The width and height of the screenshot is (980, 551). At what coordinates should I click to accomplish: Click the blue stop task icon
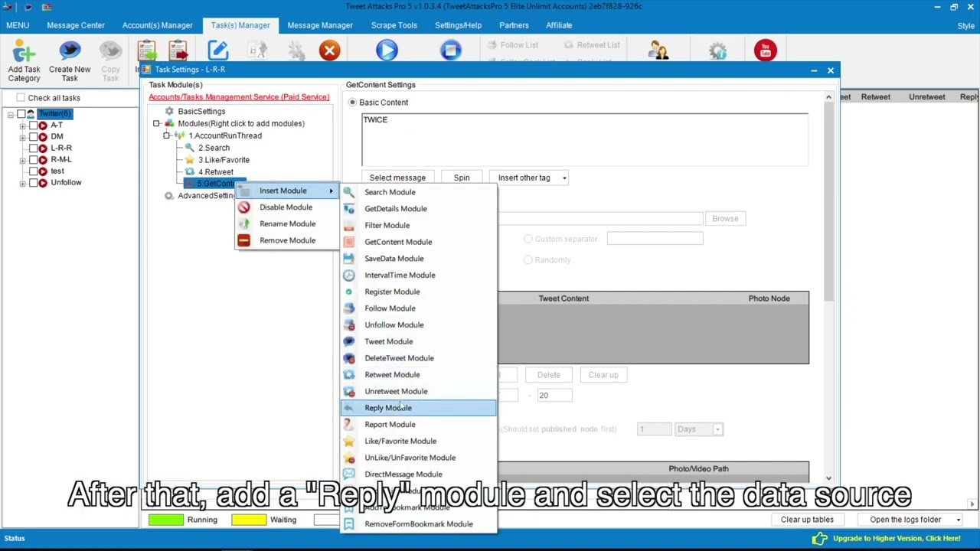[x=451, y=51]
